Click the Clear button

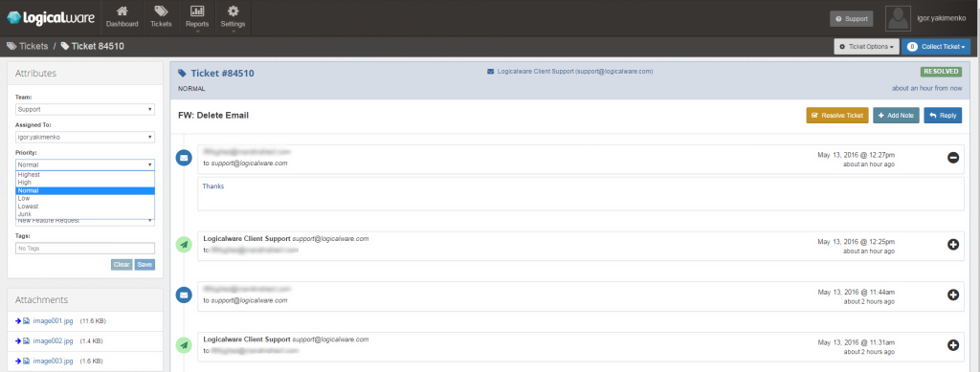coord(122,265)
